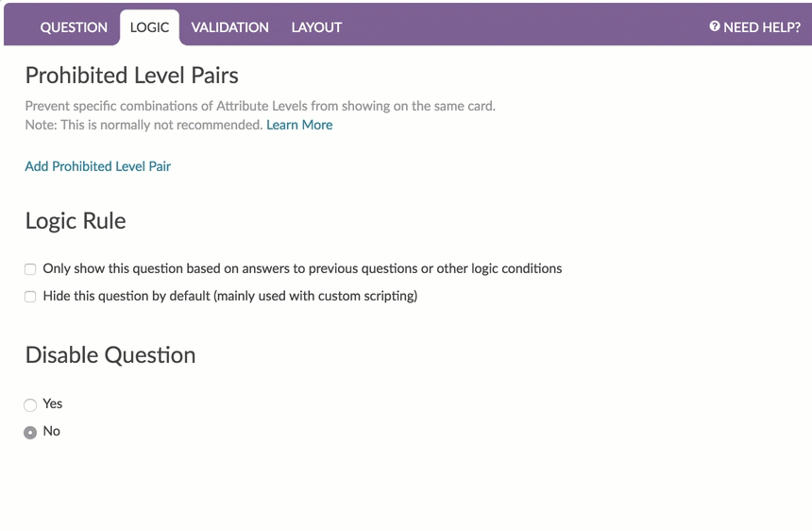Follow the Learn More link
Screen dimensions: 812x531
299,125
